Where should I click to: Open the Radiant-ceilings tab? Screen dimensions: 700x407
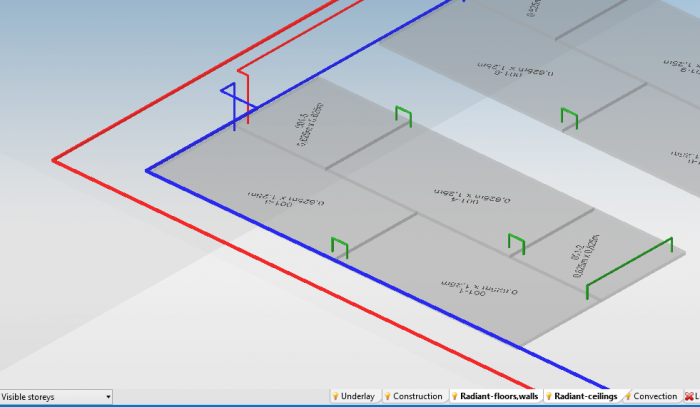coord(586,397)
